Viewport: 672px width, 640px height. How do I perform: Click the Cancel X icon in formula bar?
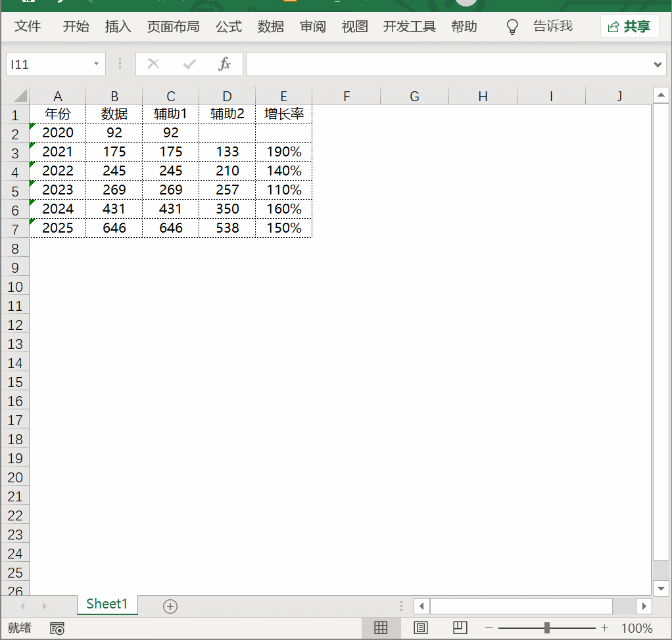click(x=153, y=64)
